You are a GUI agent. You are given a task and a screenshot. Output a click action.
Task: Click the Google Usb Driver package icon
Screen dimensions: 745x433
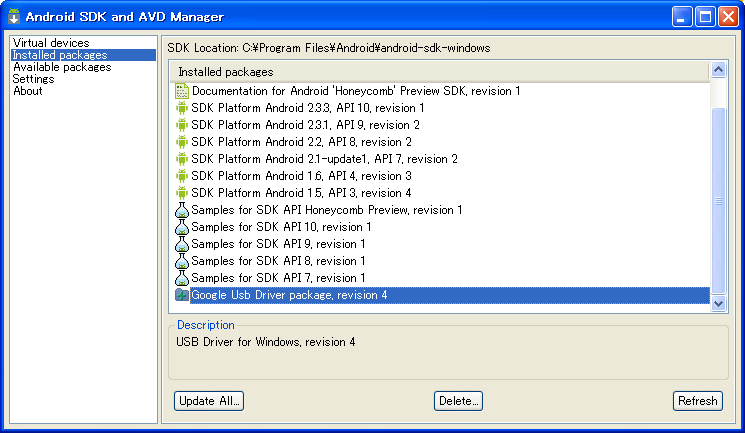pos(182,295)
